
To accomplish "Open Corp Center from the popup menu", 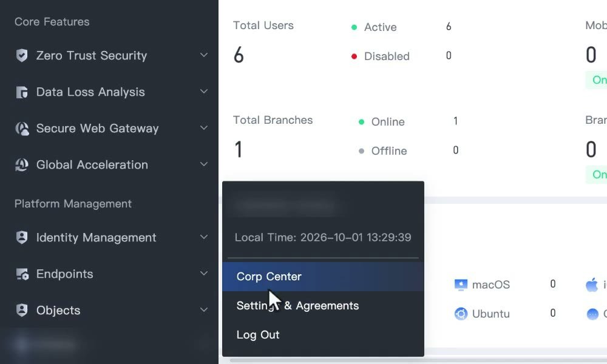I will (x=323, y=277).
